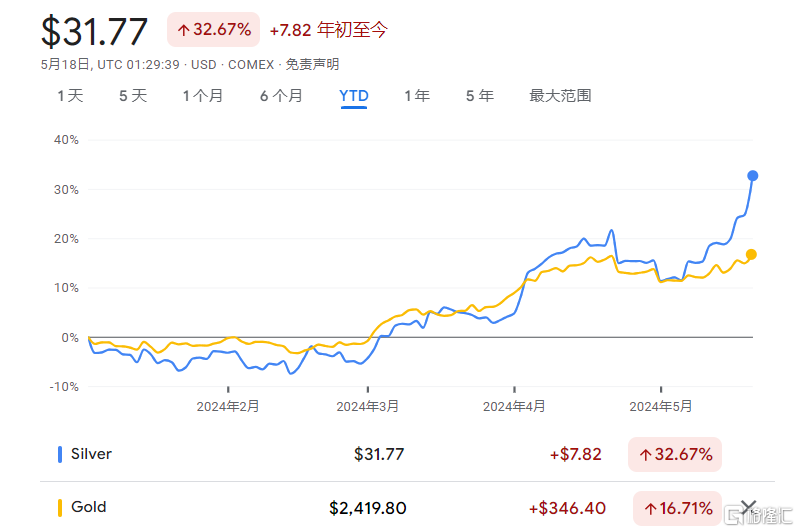Click the up arrow in the header 32.67% badge

tap(183, 30)
